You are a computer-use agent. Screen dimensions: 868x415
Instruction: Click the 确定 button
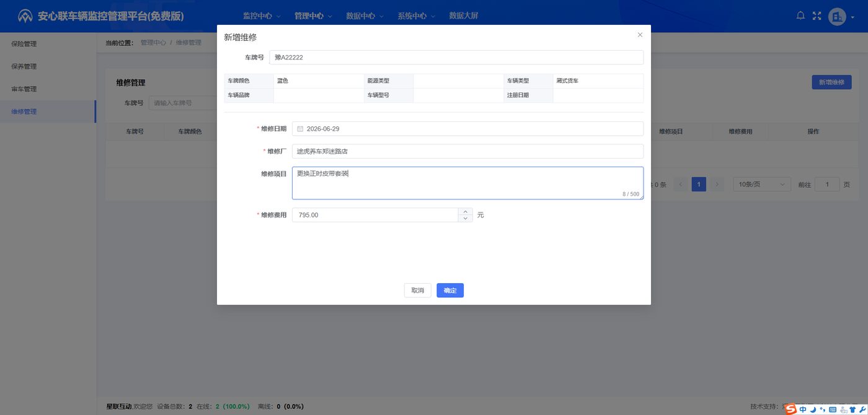[450, 290]
